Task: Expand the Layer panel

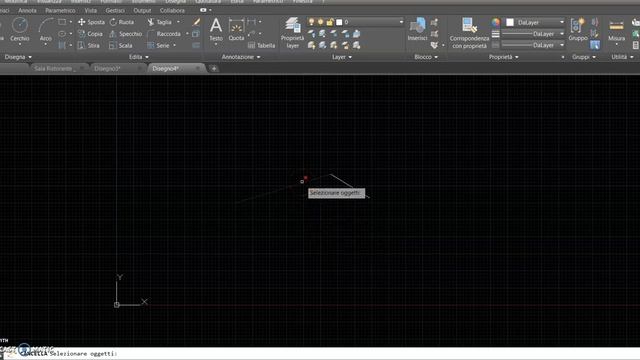Action: coord(342,57)
